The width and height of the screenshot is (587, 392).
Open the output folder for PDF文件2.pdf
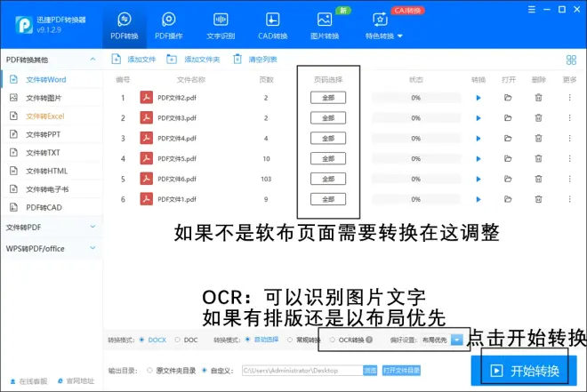[x=508, y=98]
